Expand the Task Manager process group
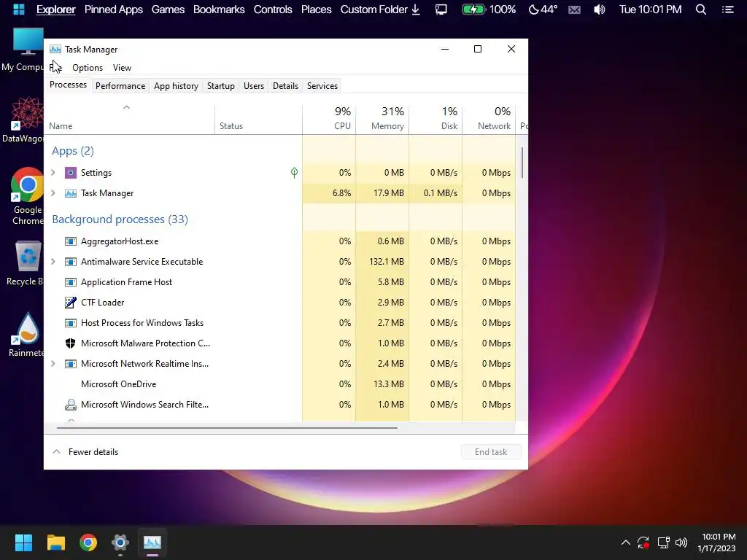 (x=53, y=193)
